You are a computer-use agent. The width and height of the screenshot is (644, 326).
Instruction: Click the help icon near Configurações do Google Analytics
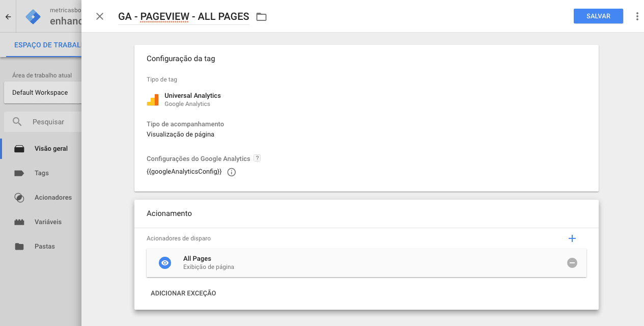click(257, 158)
